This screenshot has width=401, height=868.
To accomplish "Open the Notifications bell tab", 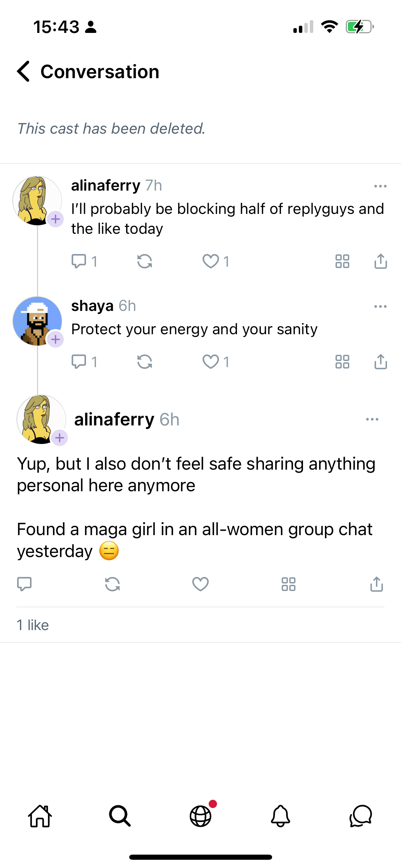I will click(280, 816).
